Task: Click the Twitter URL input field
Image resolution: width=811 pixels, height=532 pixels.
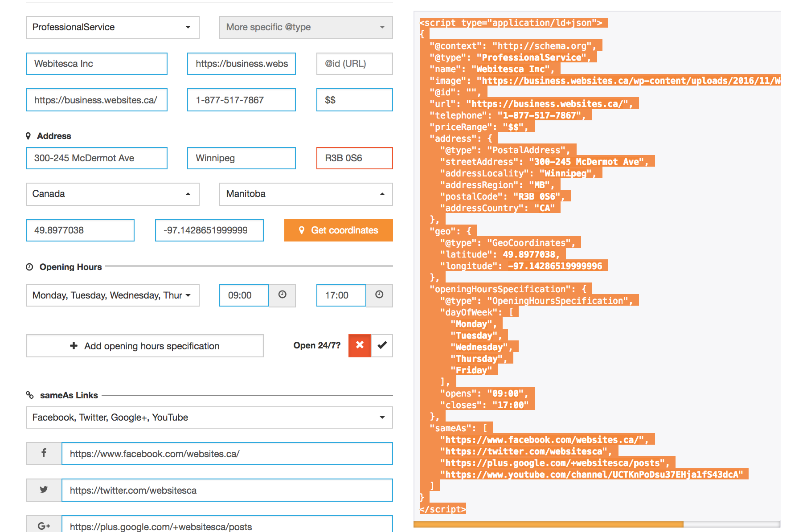Action: point(227,490)
